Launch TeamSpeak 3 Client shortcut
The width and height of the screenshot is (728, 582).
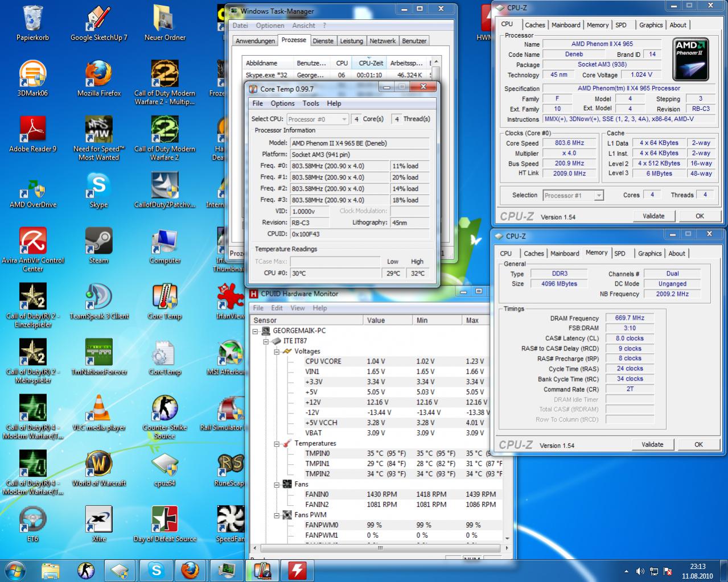(99, 302)
